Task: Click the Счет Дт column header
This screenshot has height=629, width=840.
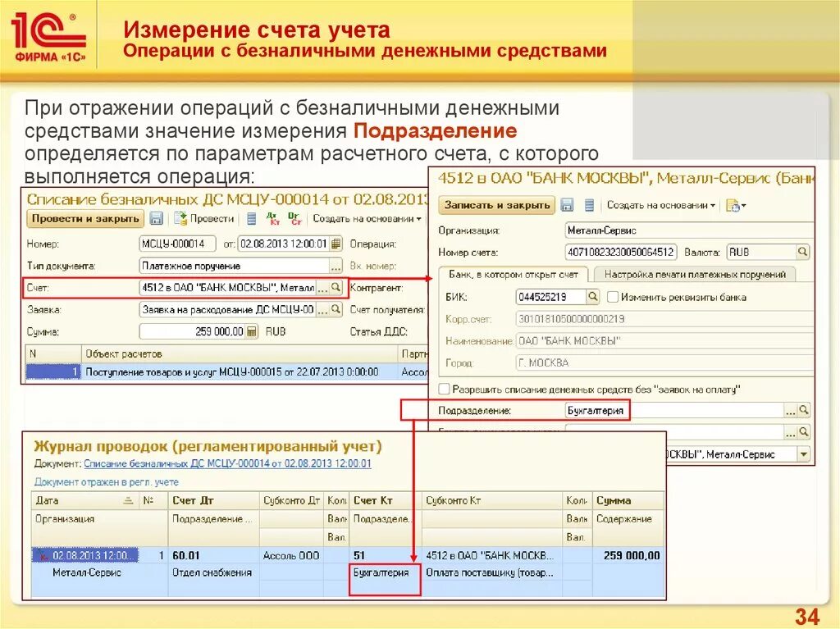Action: coord(214,500)
